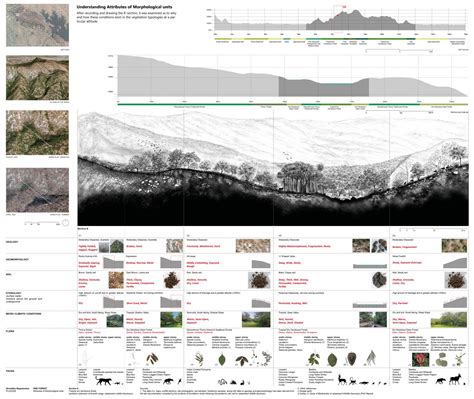Click the FLORA row label
The height and width of the screenshot is (399, 474).
(x=11, y=332)
